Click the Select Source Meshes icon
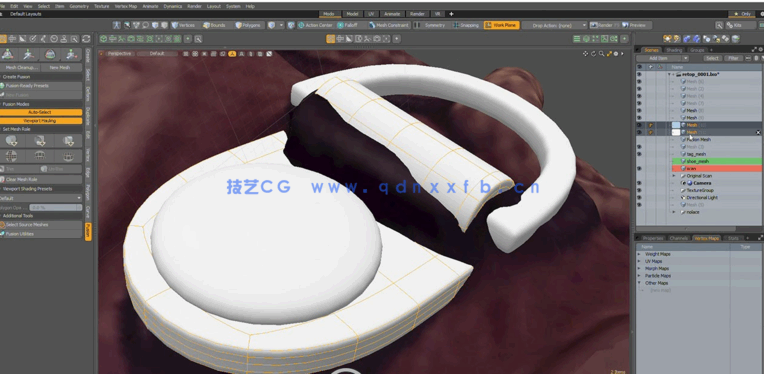This screenshot has width=764, height=374. click(3, 224)
